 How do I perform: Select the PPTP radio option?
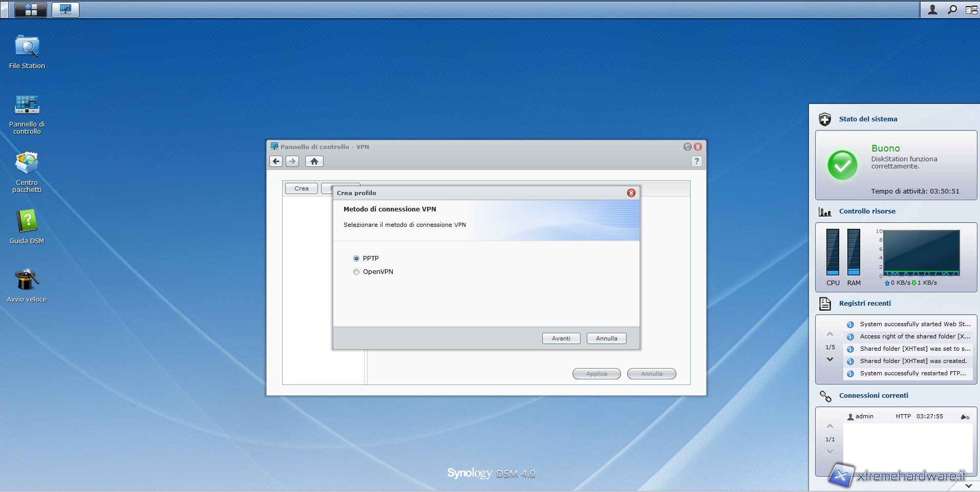356,259
